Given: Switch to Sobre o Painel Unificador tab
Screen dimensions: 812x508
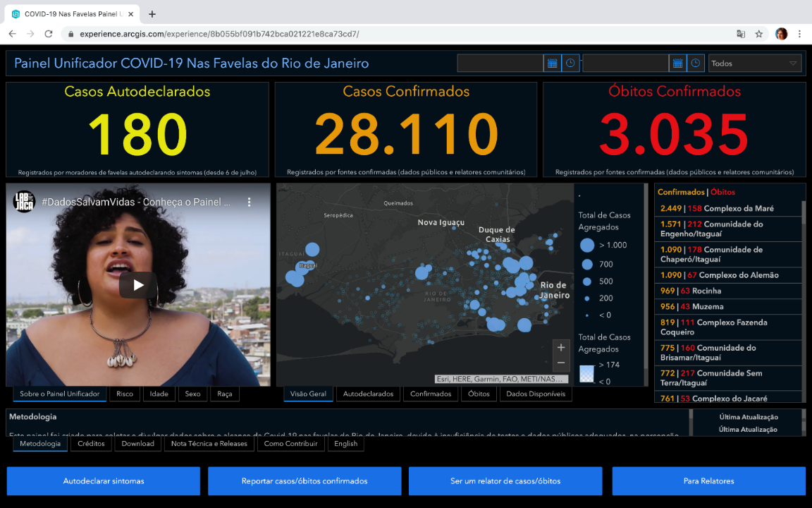Looking at the screenshot, I should click(x=59, y=394).
